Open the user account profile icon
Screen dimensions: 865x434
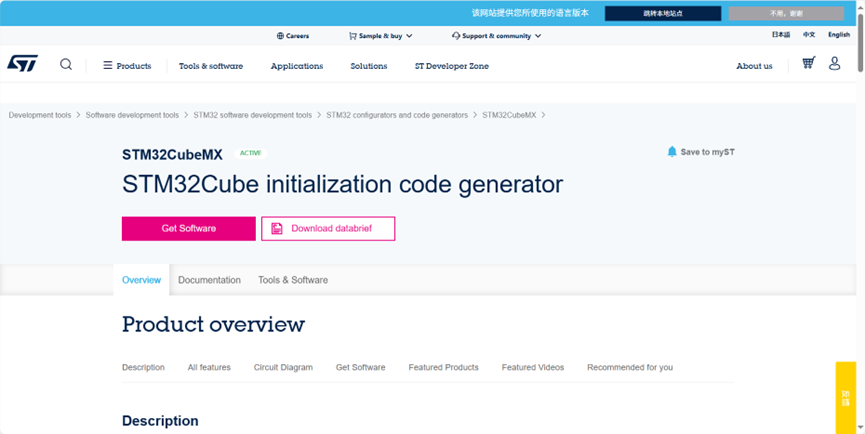pyautogui.click(x=835, y=63)
